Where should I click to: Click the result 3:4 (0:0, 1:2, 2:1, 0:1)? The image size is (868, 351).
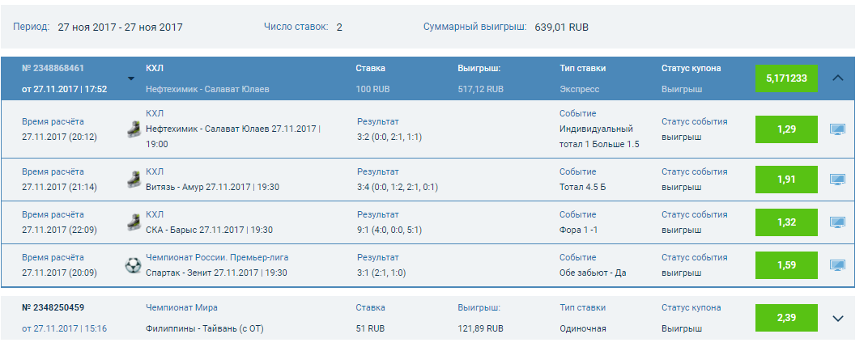(398, 187)
